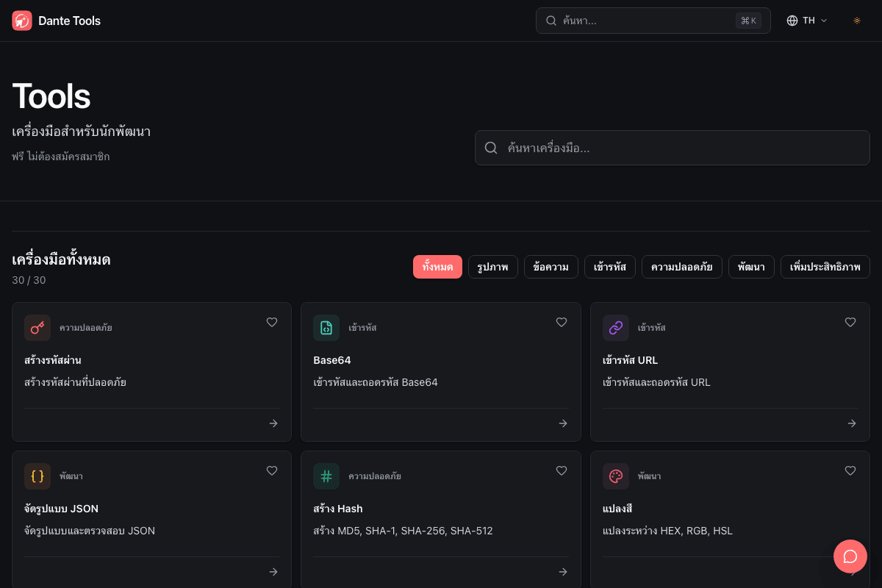Click the พัฒนา tag on แปลงสี card
The width and height of the screenshot is (882, 588).
point(650,476)
